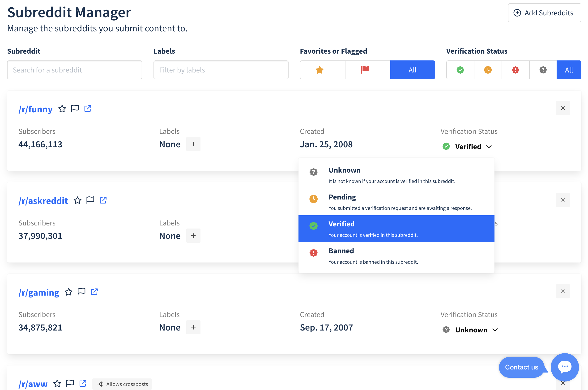Filter by verified status green check
Screen dimensions: 588x390
pyautogui.click(x=460, y=70)
